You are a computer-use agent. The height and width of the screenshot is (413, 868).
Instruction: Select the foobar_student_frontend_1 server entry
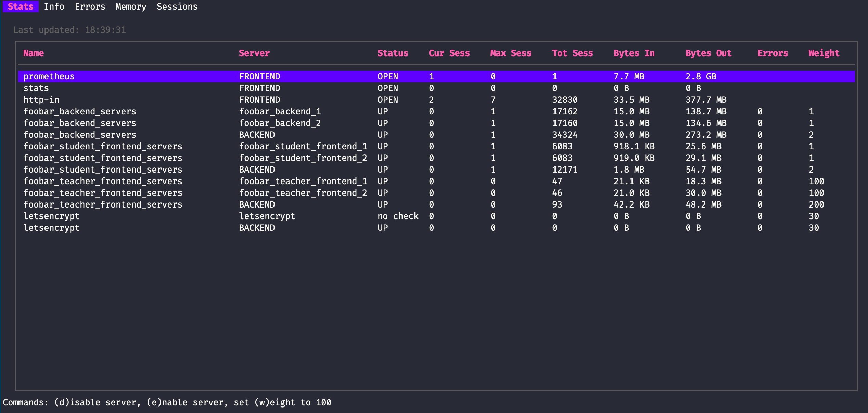pyautogui.click(x=303, y=146)
